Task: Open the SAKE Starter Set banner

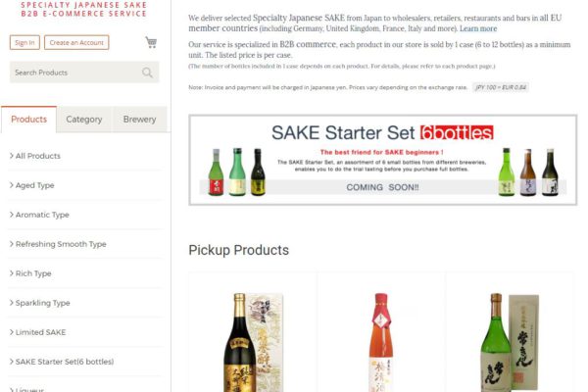Action: pos(383,160)
